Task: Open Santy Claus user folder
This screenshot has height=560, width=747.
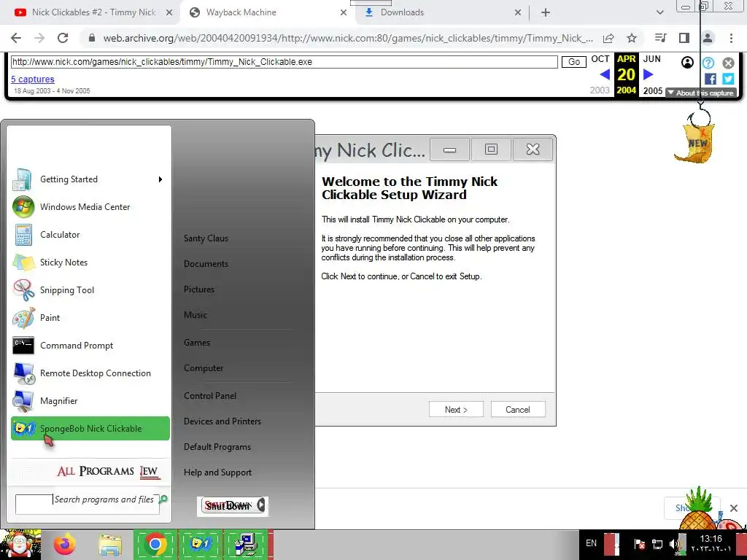Action: point(206,238)
